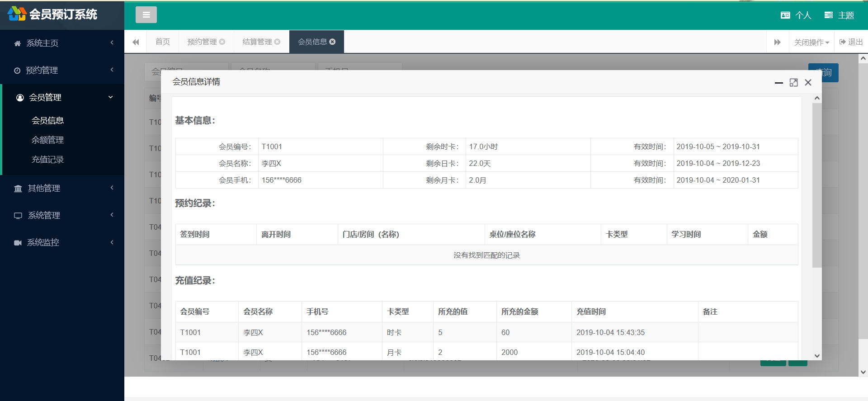Open 余额管理 in sidebar submenu
This screenshot has width=868, height=401.
(47, 140)
